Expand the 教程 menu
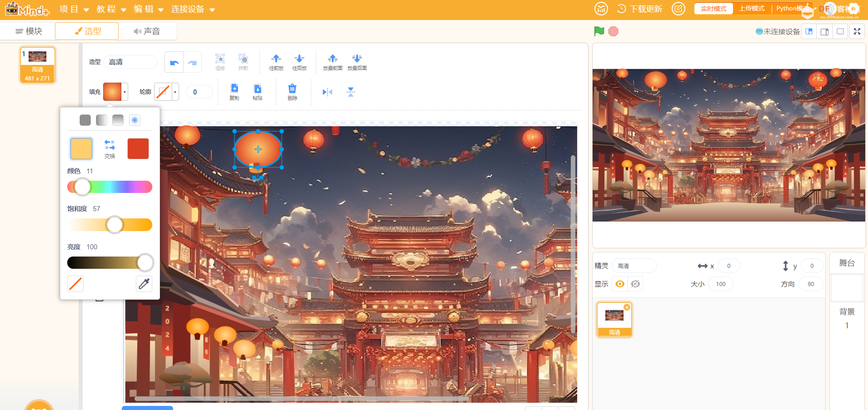 [x=111, y=9]
